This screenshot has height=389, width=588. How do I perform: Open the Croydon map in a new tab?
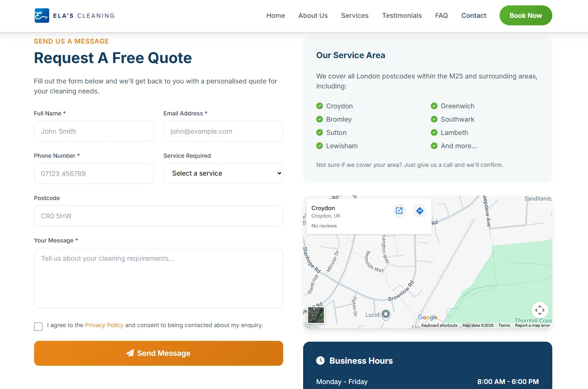click(x=399, y=210)
